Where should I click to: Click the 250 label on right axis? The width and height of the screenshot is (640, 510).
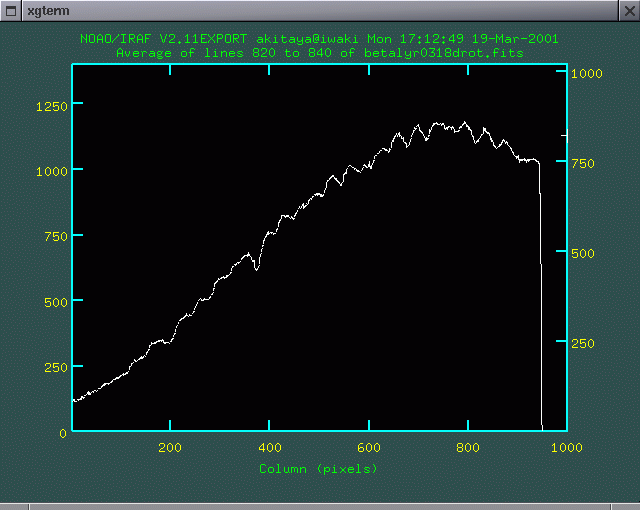(x=582, y=343)
